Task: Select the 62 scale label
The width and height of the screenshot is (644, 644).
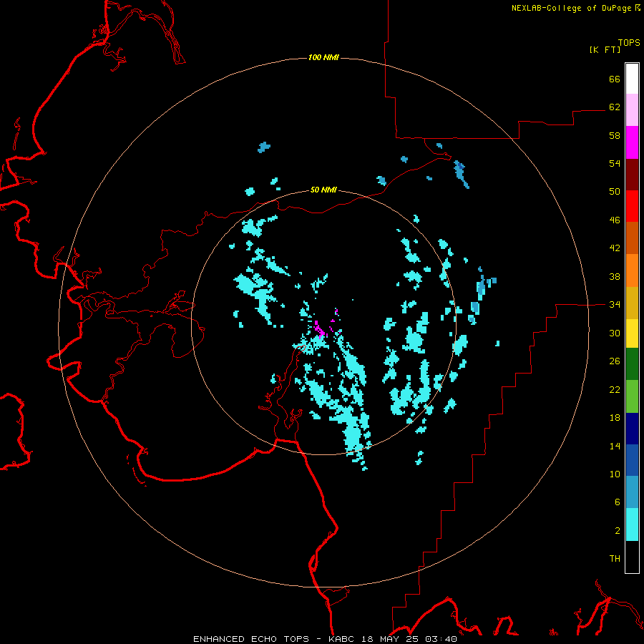Action: pos(615,107)
